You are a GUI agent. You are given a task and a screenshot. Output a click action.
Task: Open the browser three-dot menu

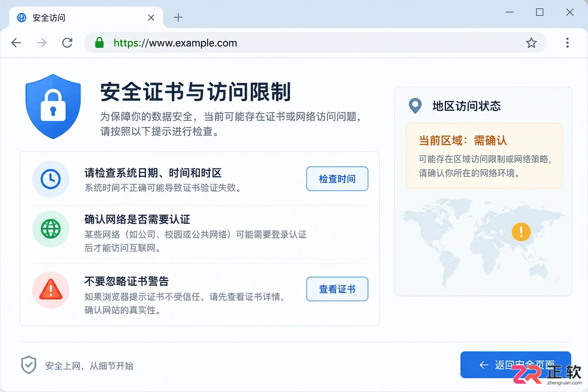(x=567, y=42)
